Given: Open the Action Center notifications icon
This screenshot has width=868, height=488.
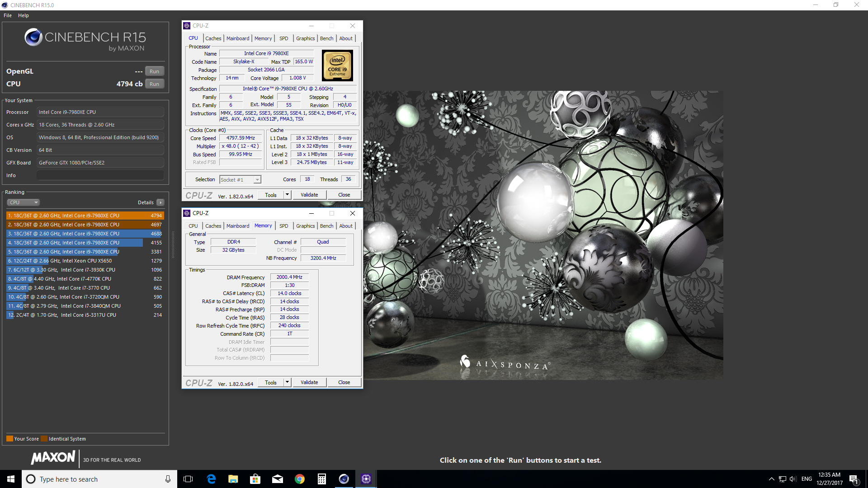Looking at the screenshot, I should click(x=854, y=479).
